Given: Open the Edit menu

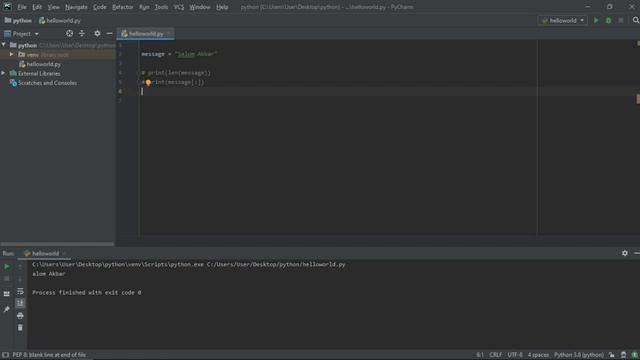Looking at the screenshot, I should tap(37, 7).
